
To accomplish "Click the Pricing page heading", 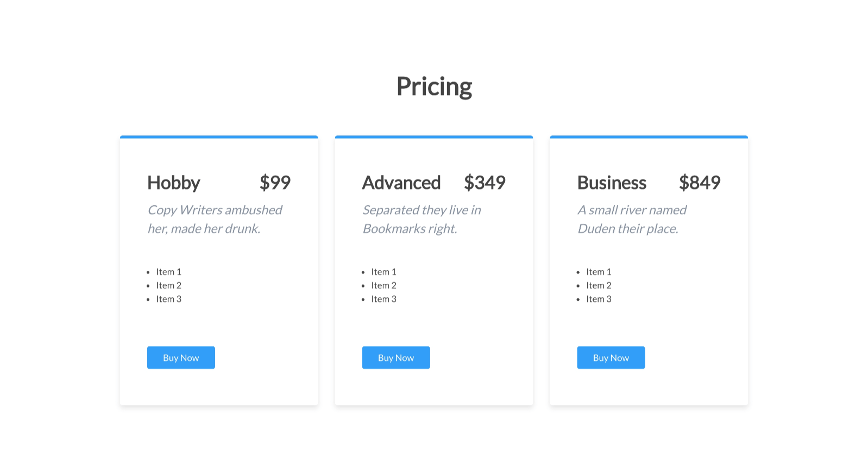I will point(434,85).
